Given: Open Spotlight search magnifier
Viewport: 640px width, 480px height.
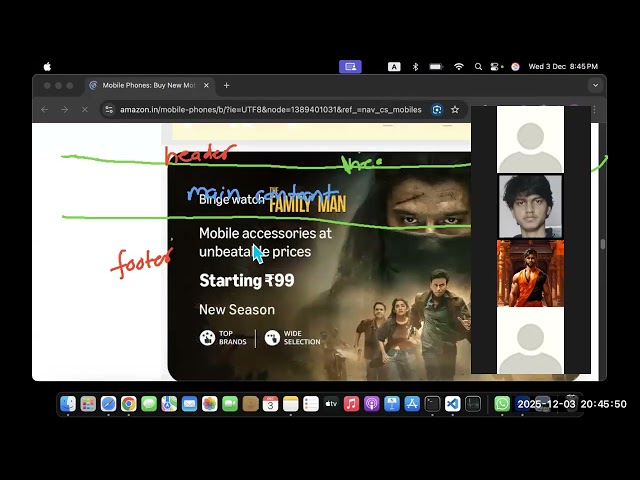Looking at the screenshot, I should click(x=478, y=67).
